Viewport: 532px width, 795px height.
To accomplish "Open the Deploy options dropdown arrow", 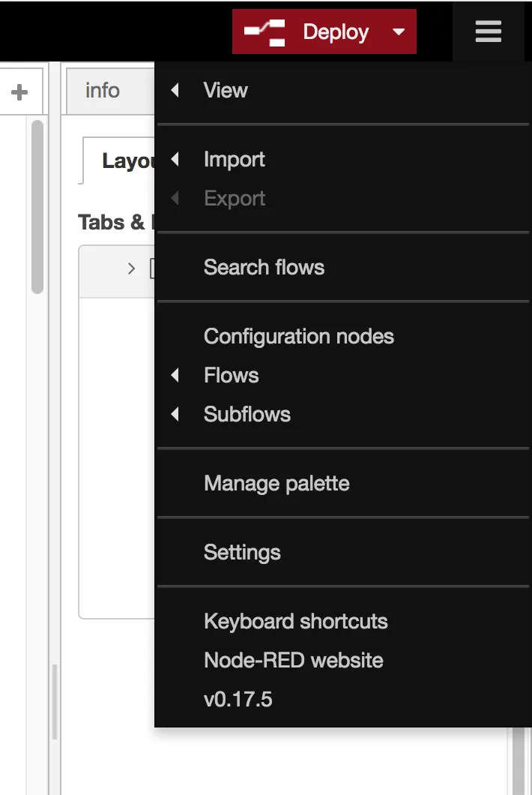I will pyautogui.click(x=399, y=32).
